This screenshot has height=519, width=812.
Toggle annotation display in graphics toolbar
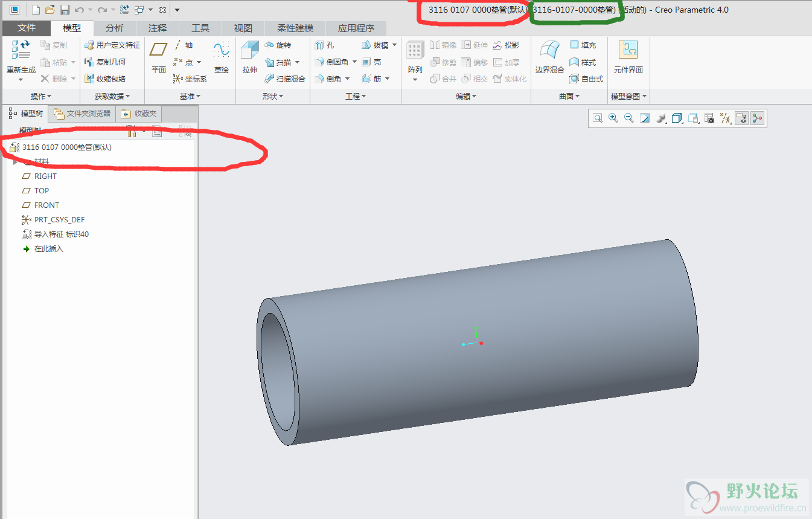pyautogui.click(x=741, y=118)
